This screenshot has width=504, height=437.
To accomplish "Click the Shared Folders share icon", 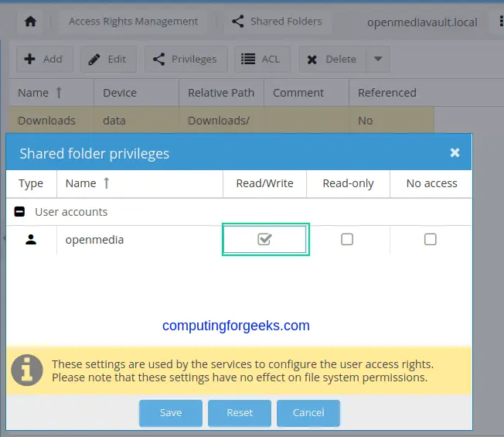I will [x=238, y=22].
